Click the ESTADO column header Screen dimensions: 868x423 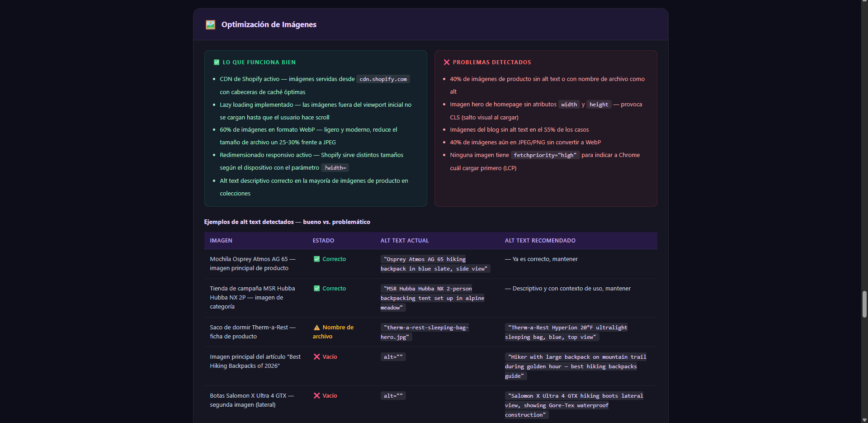tap(324, 241)
